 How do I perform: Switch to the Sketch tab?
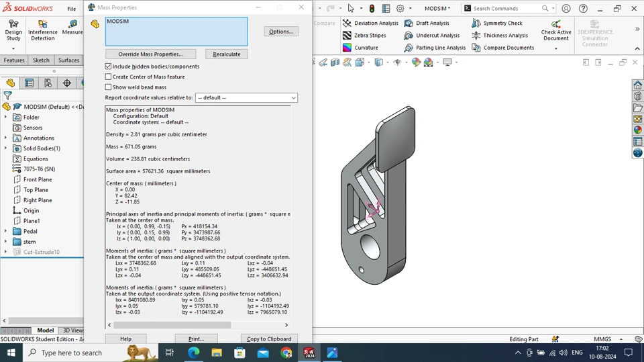click(41, 60)
